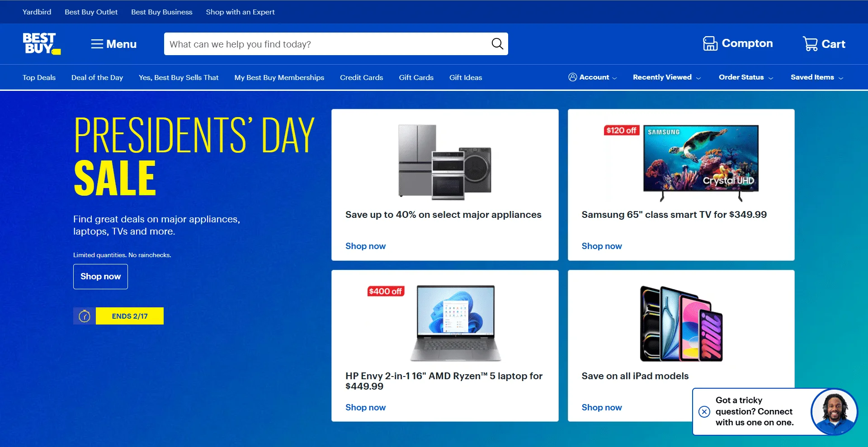The height and width of the screenshot is (447, 868).
Task: Click the Account person icon
Action: coord(573,77)
